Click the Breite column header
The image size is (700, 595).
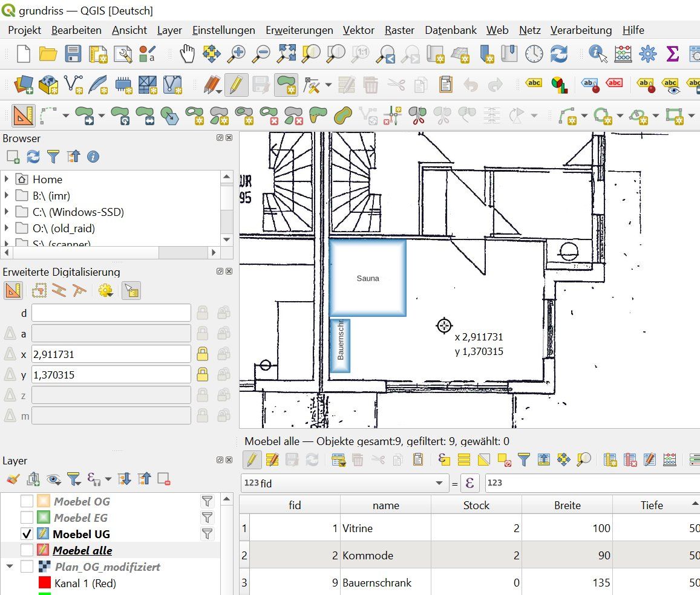(x=567, y=506)
